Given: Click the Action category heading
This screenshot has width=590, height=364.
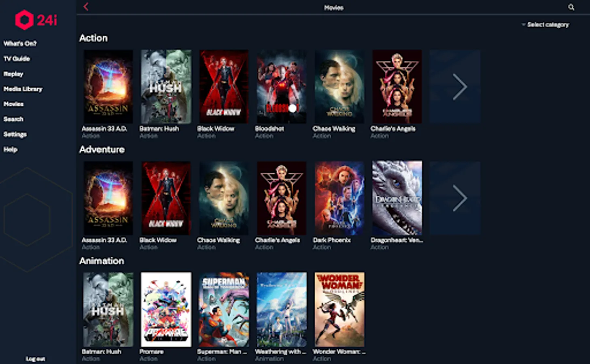Looking at the screenshot, I should 93,38.
